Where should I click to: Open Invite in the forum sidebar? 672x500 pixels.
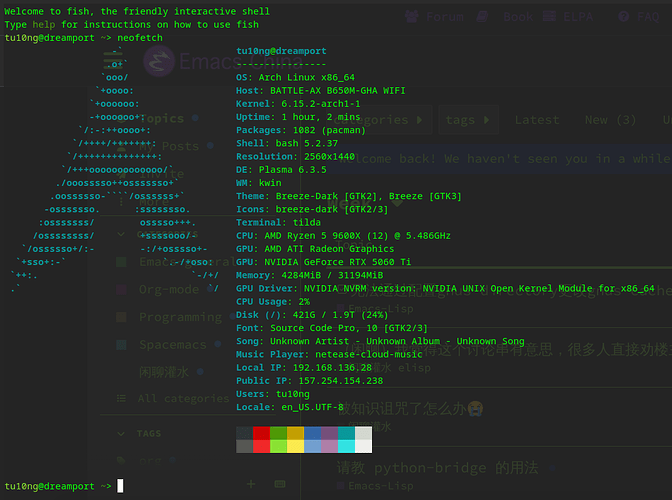click(162, 174)
